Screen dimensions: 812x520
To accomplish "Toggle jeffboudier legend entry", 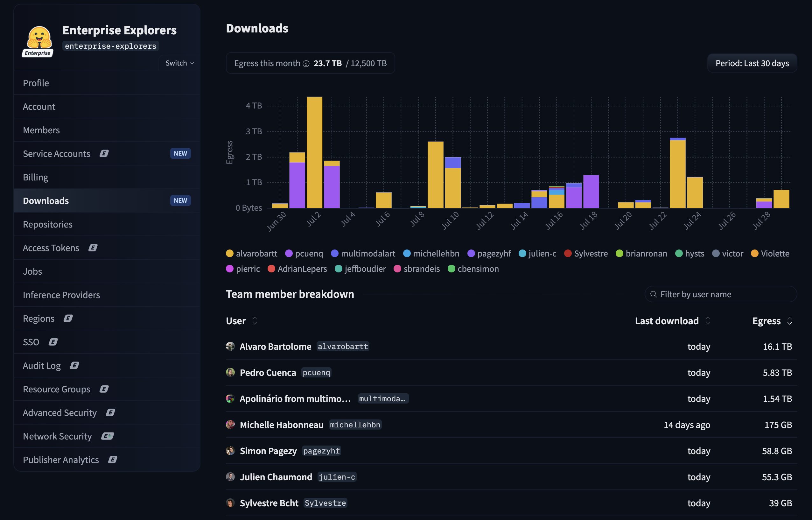I will (360, 269).
